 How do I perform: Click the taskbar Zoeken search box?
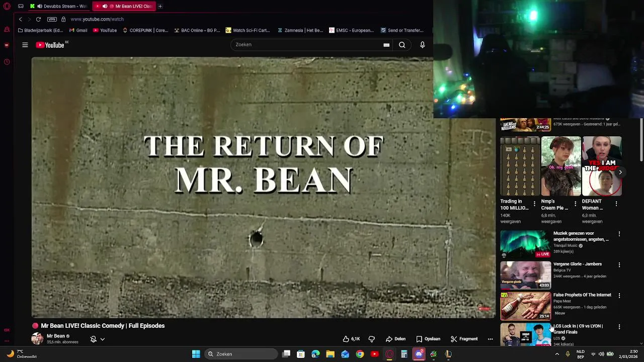click(241, 354)
